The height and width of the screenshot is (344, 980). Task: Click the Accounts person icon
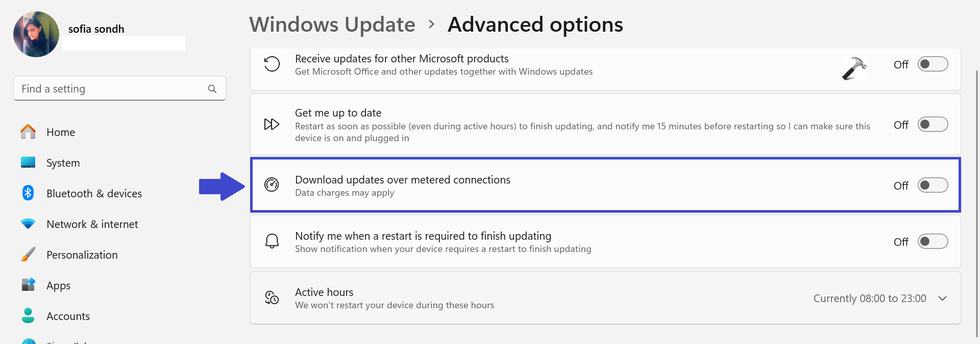pyautogui.click(x=28, y=315)
